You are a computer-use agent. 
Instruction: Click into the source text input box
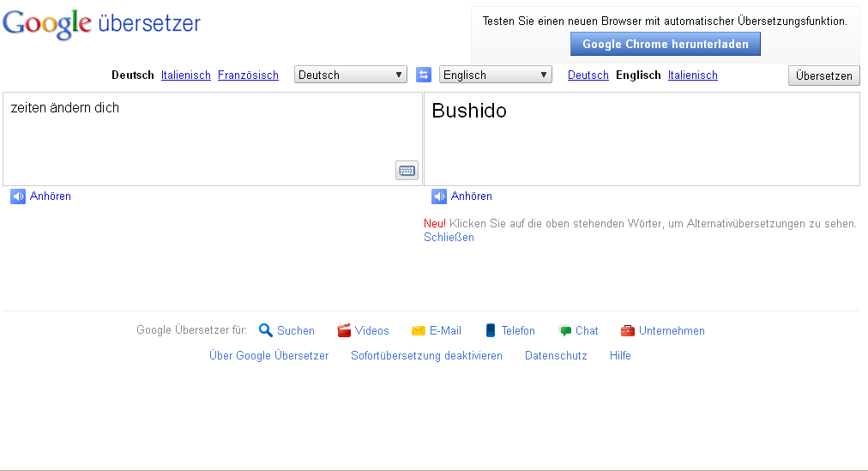pos(213,139)
